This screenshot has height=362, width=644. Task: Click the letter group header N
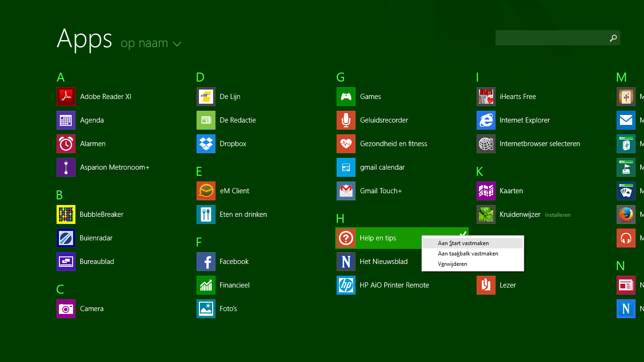coord(620,266)
